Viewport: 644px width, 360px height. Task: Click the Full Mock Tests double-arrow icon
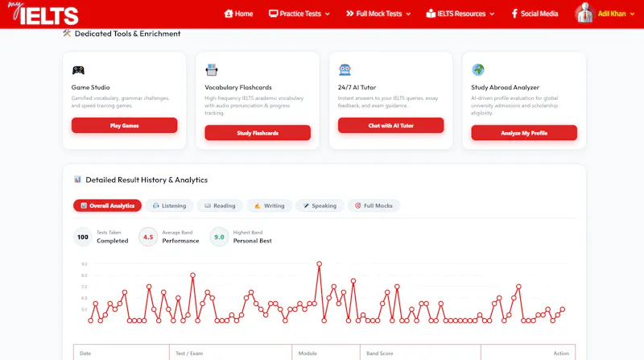coord(349,14)
